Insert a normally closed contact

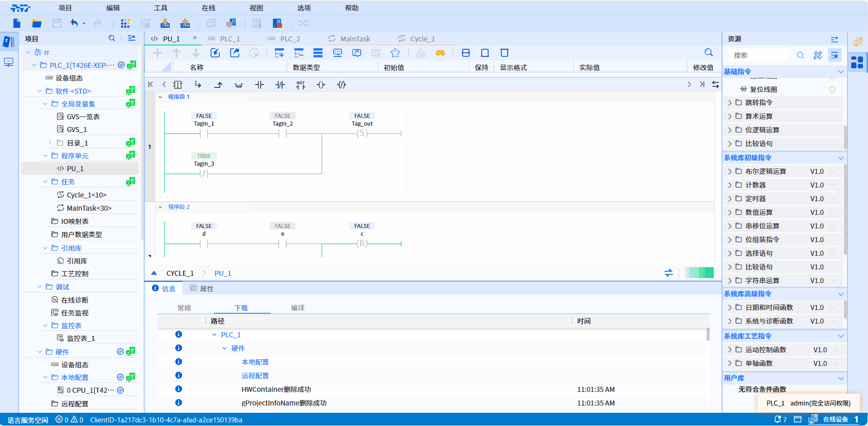280,85
